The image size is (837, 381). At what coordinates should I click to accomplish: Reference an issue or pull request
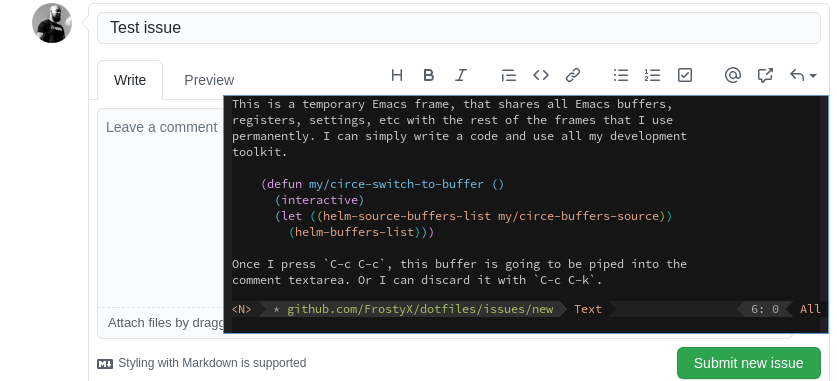pos(765,75)
